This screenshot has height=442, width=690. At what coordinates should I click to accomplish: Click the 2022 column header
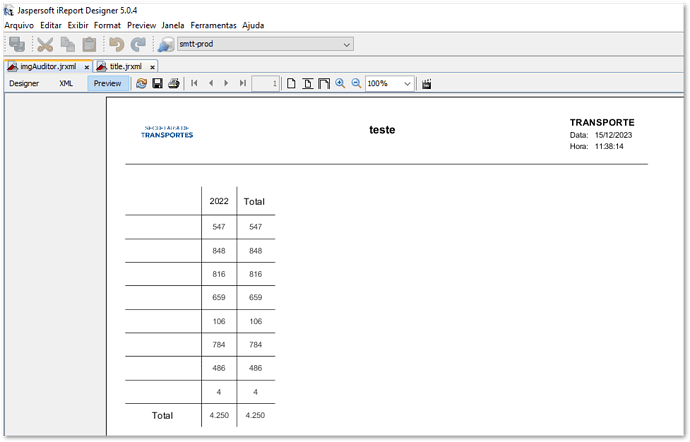(219, 201)
